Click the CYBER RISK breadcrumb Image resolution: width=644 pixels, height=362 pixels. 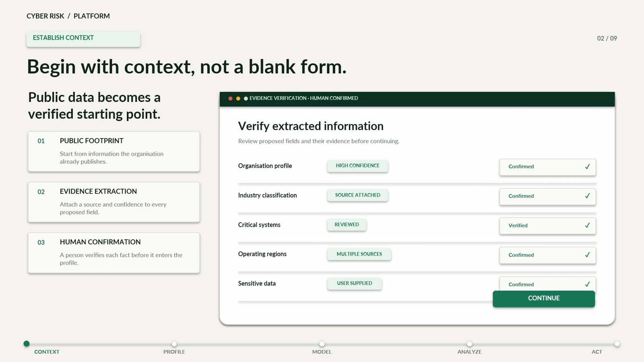pyautogui.click(x=45, y=16)
